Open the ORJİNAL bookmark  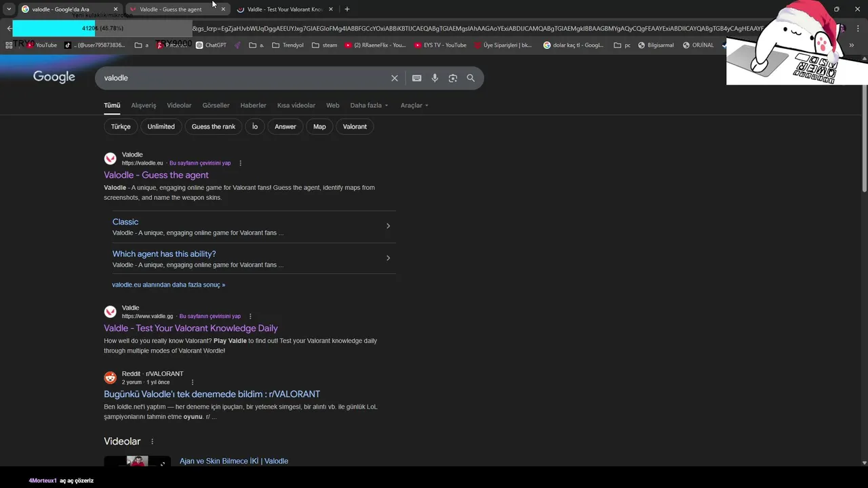coord(698,45)
